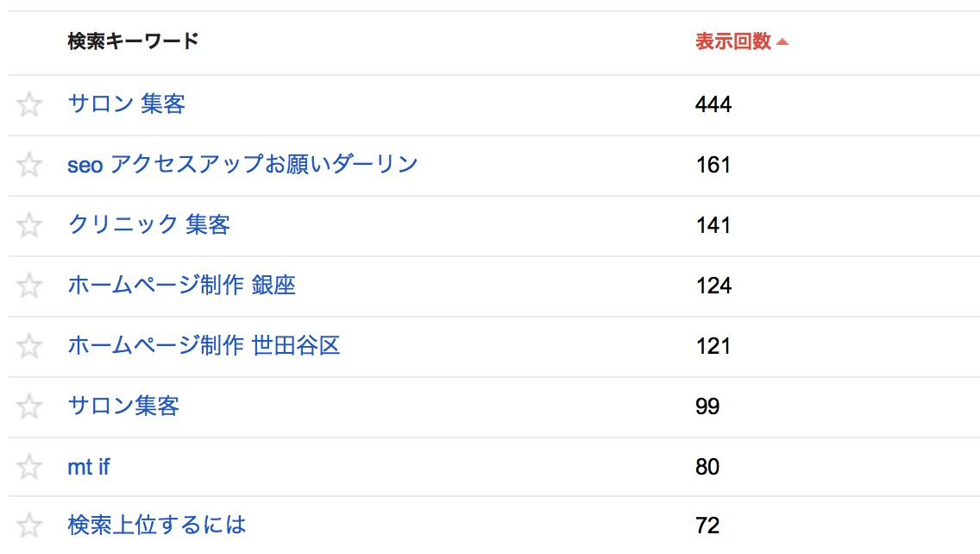Image resolution: width=980 pixels, height=554 pixels.
Task: Sort by the 表示回数 column header
Action: (733, 41)
